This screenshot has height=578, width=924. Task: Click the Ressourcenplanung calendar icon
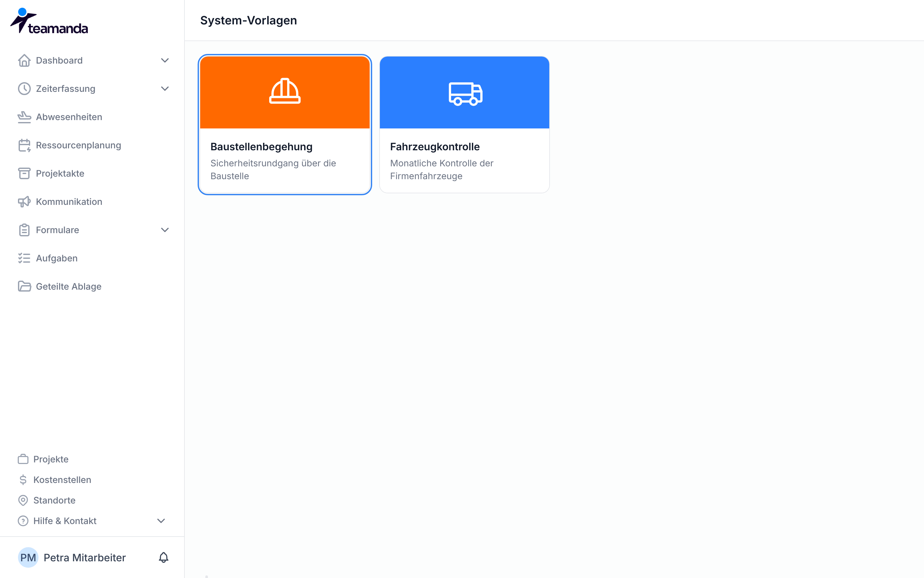24,145
